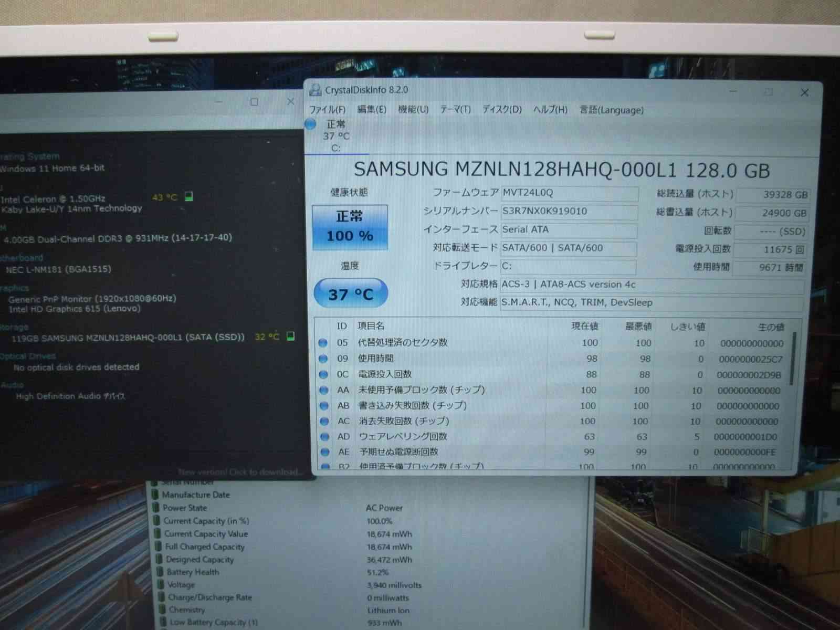Viewport: 840px width, 630px height.
Task: Open the ディスク(D) disk menu
Action: point(502,110)
